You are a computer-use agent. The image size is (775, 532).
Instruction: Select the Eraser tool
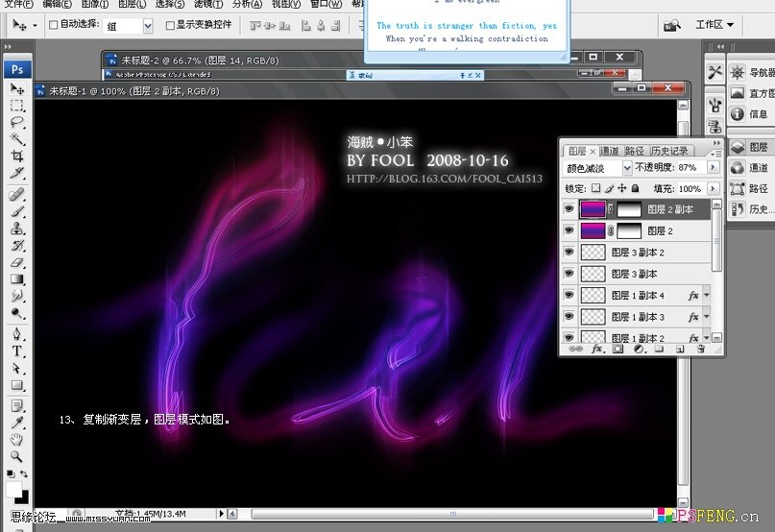16,262
